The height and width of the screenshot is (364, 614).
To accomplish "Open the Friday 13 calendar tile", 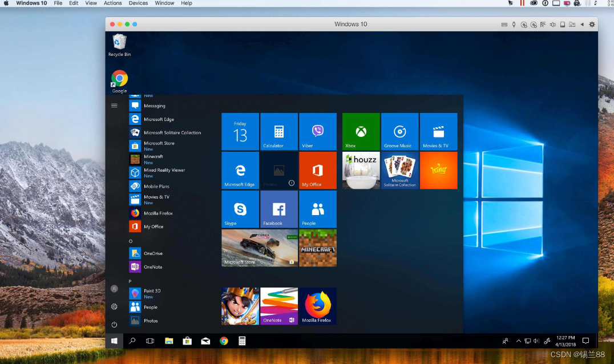I will [x=240, y=132].
